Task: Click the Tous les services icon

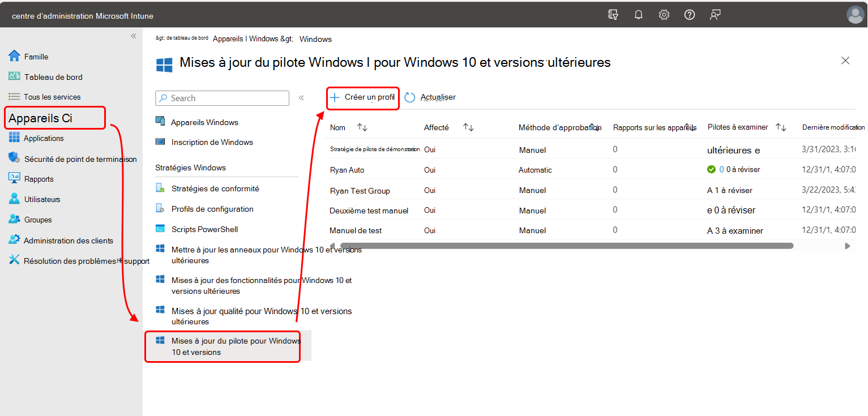Action: pos(14,97)
